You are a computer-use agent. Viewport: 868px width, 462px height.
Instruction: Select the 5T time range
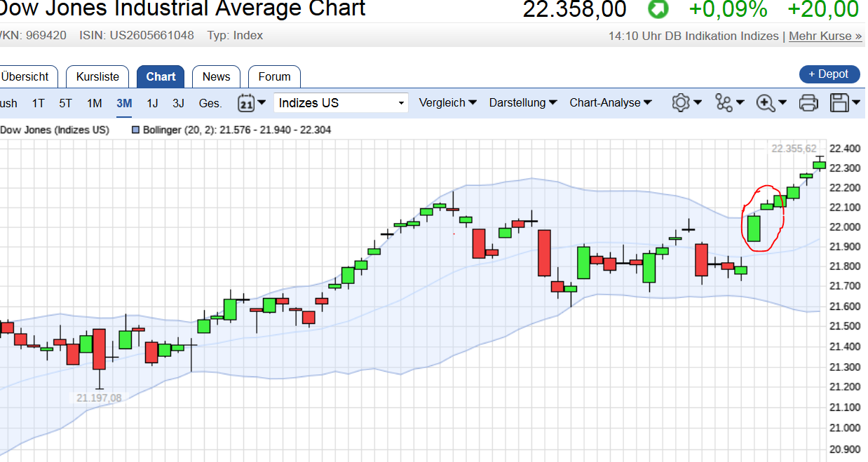tap(65, 103)
